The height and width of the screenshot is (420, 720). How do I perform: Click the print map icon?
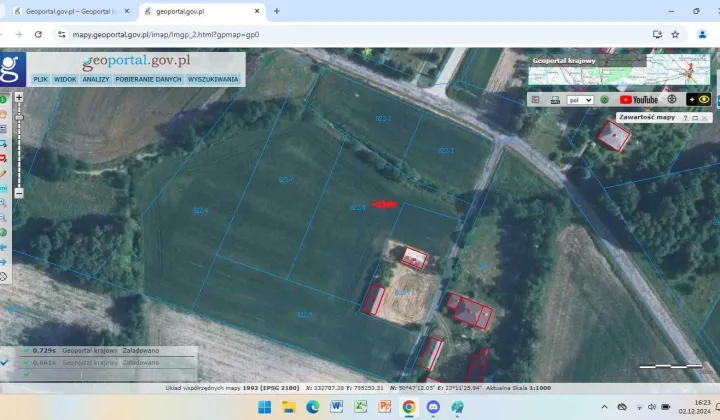click(555, 100)
